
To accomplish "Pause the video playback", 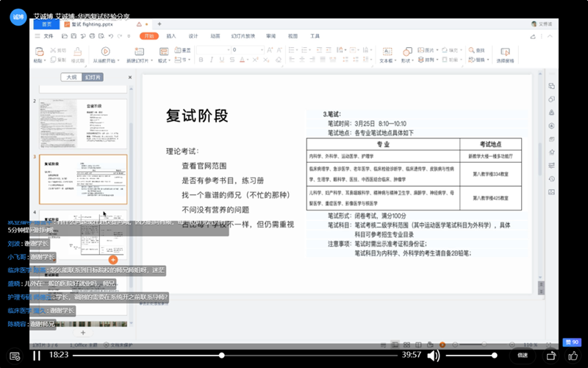I will [36, 355].
